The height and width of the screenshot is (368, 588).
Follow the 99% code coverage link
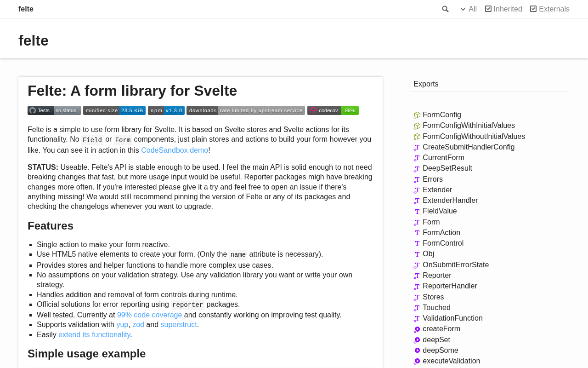[x=149, y=315]
